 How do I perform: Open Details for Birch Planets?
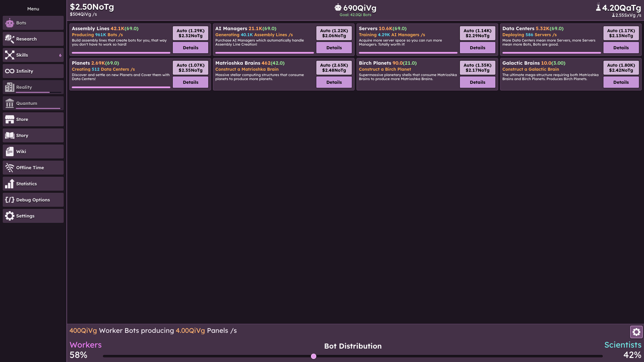click(x=478, y=82)
